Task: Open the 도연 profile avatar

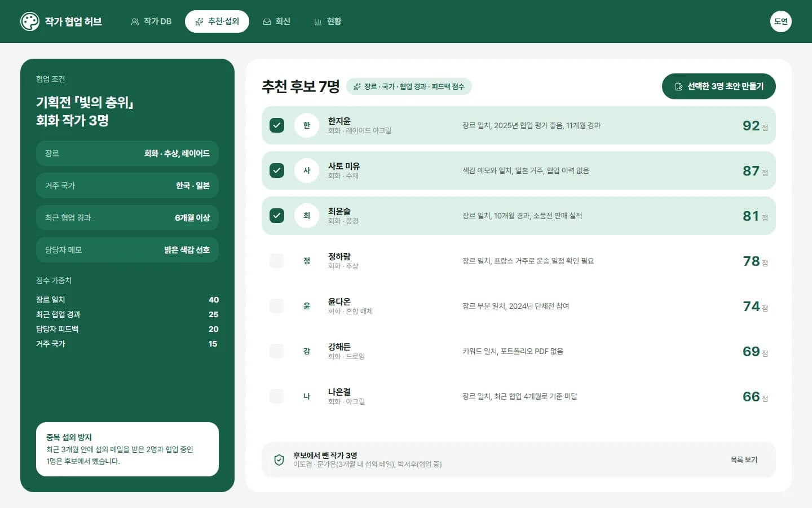Action: tap(781, 21)
